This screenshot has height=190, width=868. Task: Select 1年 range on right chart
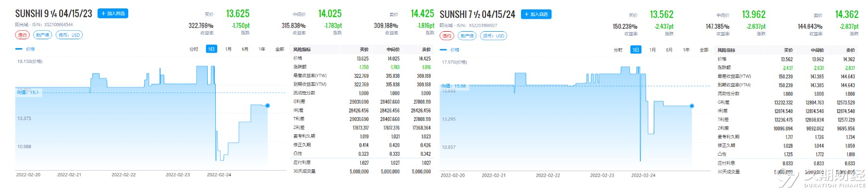[x=687, y=50]
